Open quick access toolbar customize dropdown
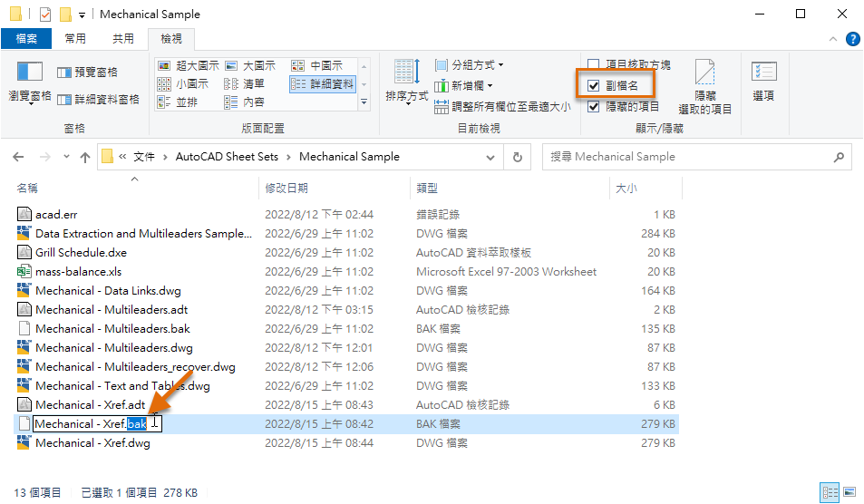This screenshot has width=864, height=504. 82,15
